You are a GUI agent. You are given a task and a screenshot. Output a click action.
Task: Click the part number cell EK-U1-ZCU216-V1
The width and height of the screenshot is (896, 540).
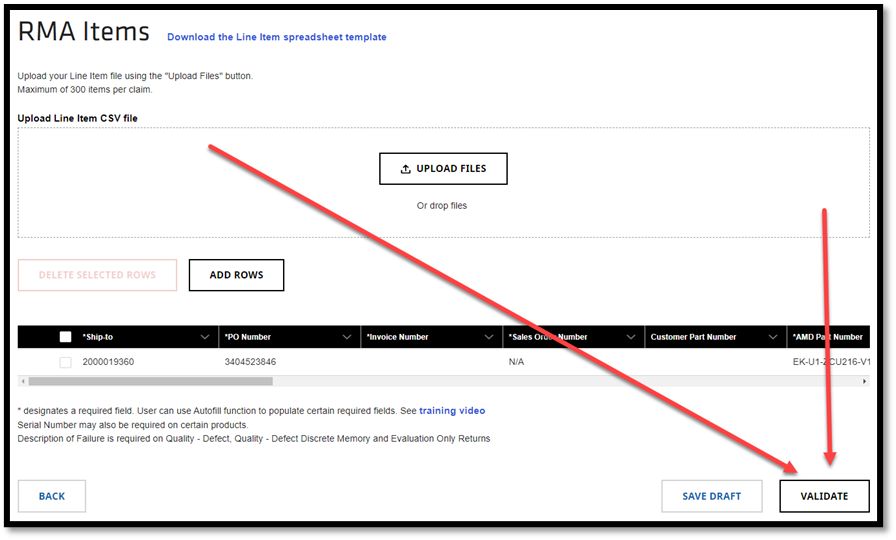pyautogui.click(x=831, y=362)
